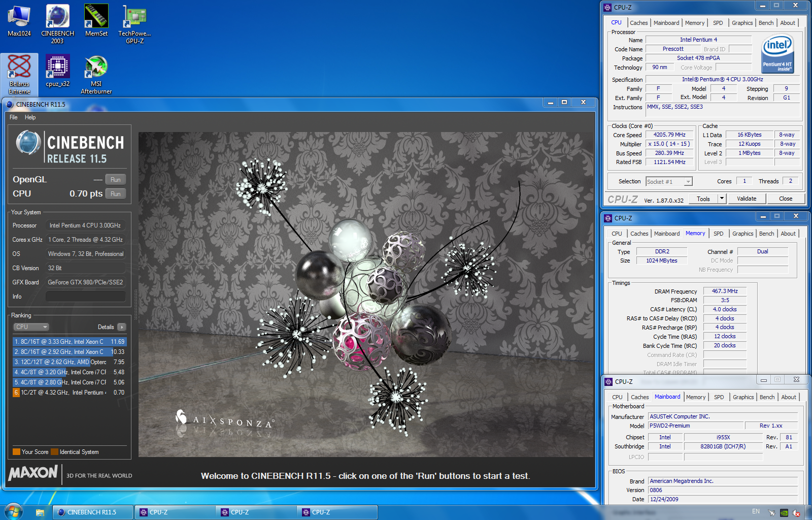The image size is (812, 520).
Task: Open the CINEBENCH 2003 desktop shortcut
Action: click(x=57, y=24)
